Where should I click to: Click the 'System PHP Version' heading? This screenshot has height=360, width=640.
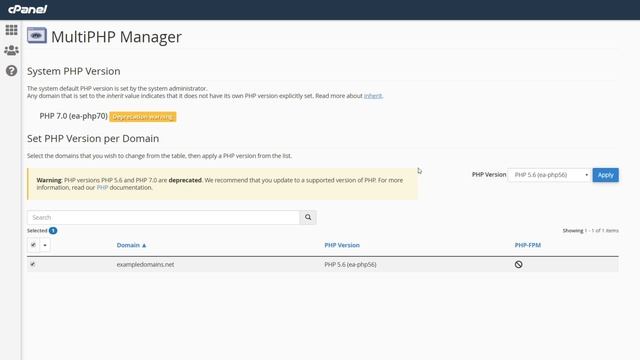point(73,71)
